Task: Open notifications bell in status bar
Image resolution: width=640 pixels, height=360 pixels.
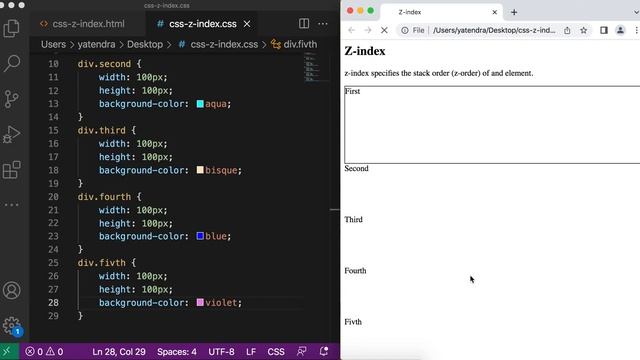Action: point(324,351)
